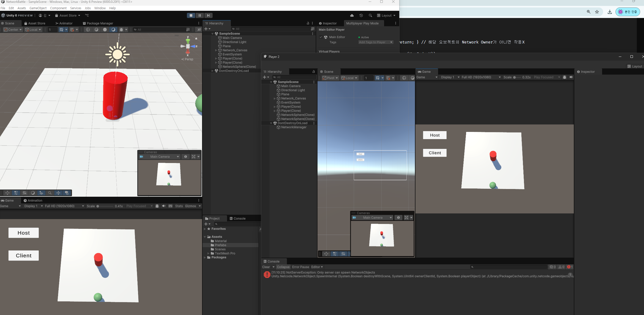Open the Undo History icon
644x315 pixels.
coord(361,15)
